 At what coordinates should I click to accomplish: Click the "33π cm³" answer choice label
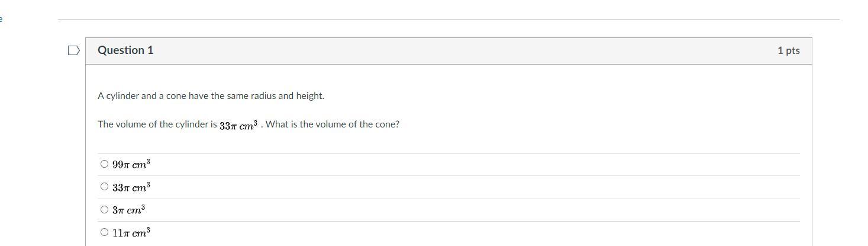(x=131, y=187)
